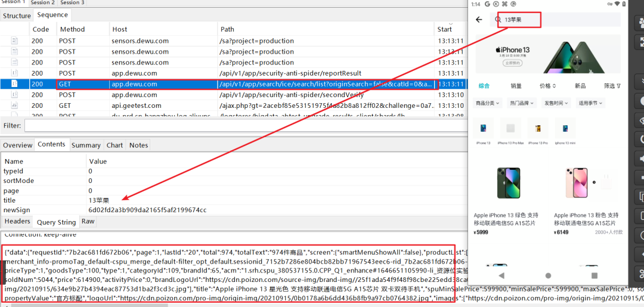644x307 pixels.
Task: Open the Notes tab
Action: (x=138, y=145)
